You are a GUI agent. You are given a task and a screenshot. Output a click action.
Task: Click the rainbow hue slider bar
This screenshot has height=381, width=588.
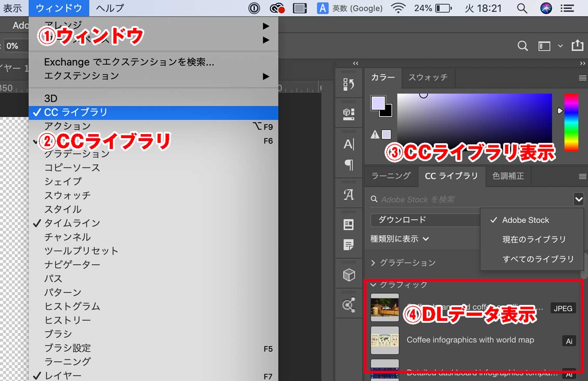point(571,122)
